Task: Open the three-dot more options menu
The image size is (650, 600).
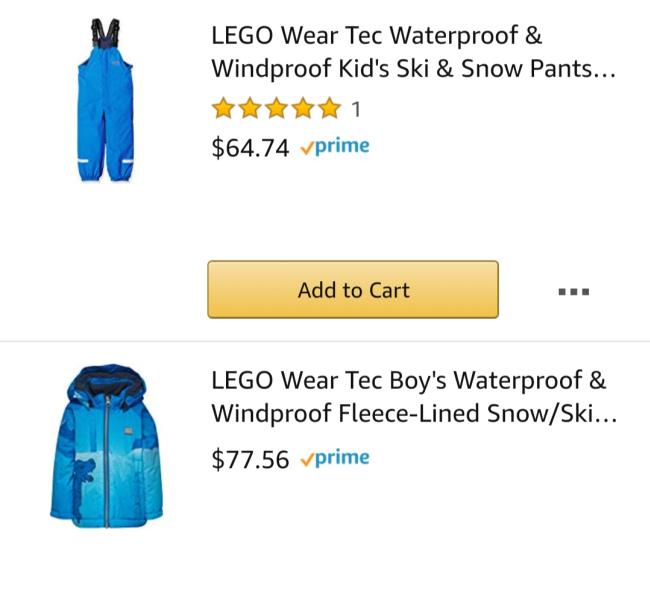Action: 573,292
